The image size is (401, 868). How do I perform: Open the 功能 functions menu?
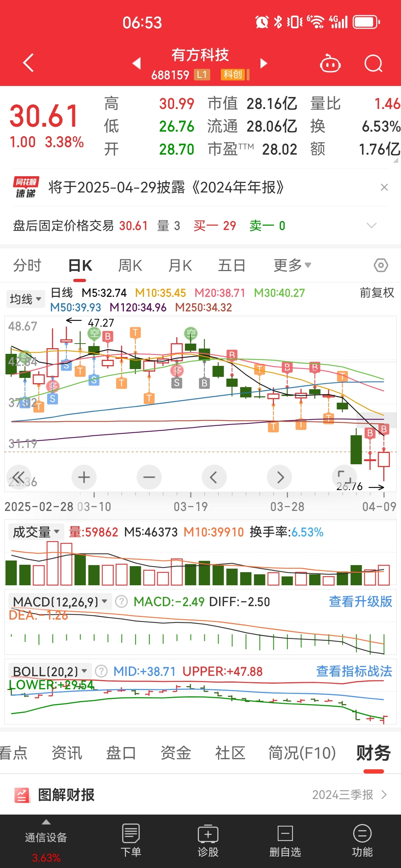tap(362, 840)
